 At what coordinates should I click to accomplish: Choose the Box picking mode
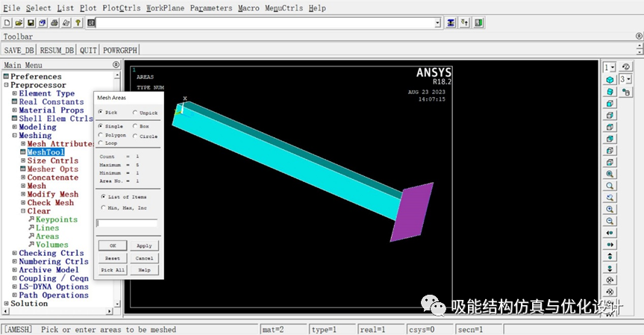pyautogui.click(x=135, y=126)
